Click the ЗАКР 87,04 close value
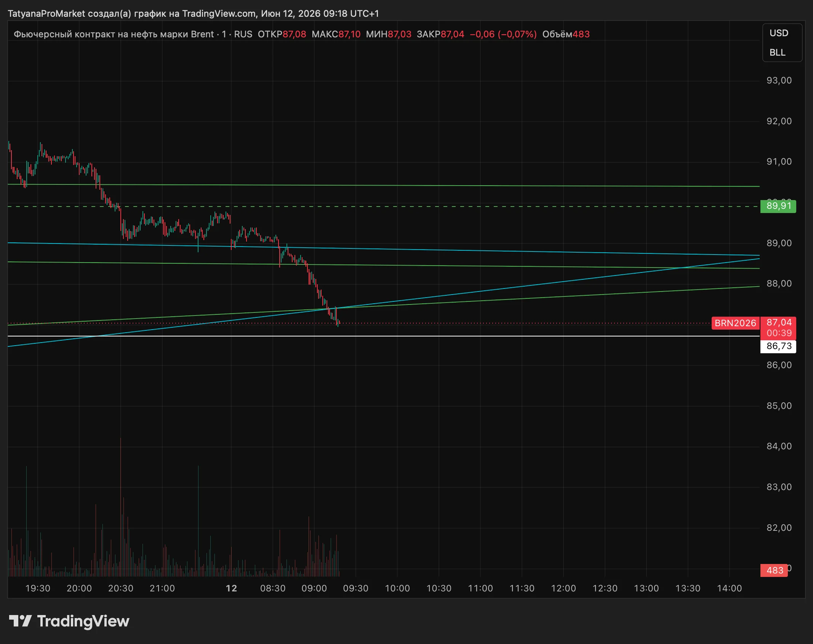The width and height of the screenshot is (813, 644). click(440, 34)
